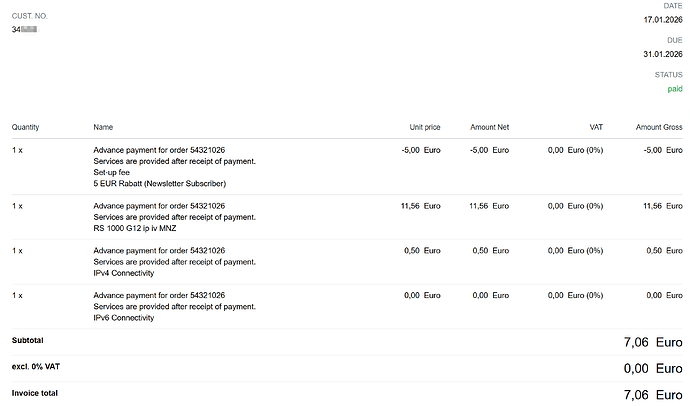
Task: Click the Amount Net column header
Action: pos(489,127)
